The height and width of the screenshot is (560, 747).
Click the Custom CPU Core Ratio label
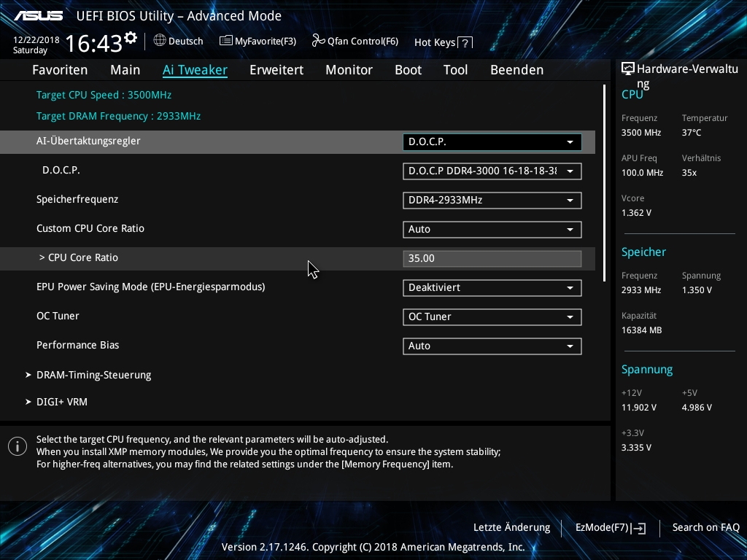[x=90, y=228]
